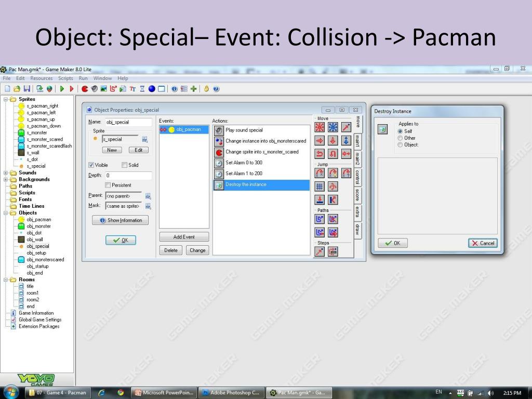The width and height of the screenshot is (532, 399).
Task: Click the Name input field
Action: point(128,122)
